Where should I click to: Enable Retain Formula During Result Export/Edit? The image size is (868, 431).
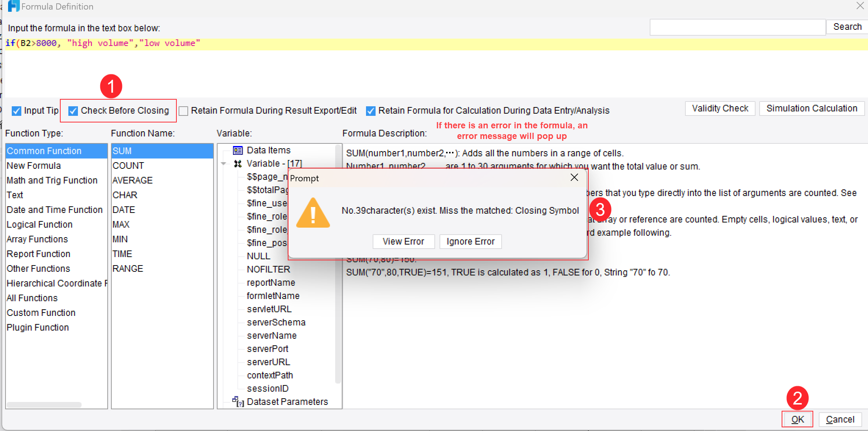click(183, 111)
